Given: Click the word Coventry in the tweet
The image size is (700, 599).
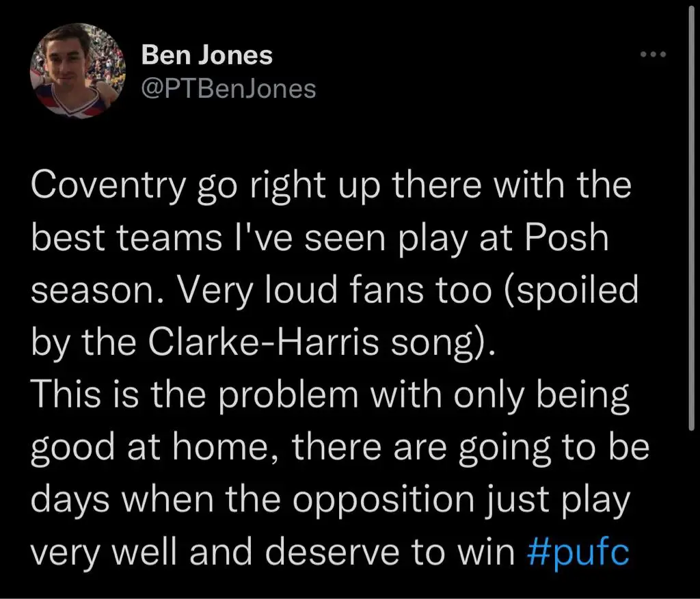Looking at the screenshot, I should pos(108,186).
